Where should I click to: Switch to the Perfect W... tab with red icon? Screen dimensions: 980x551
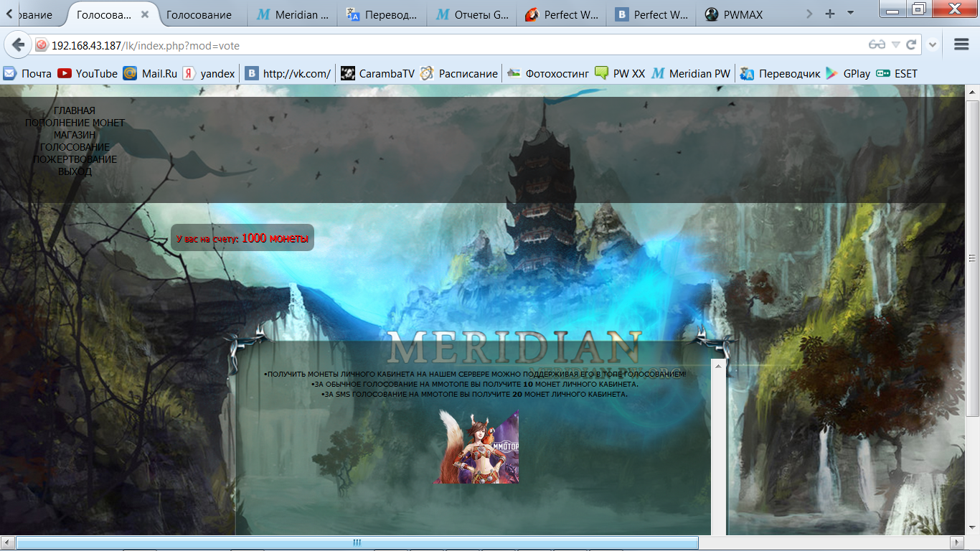562,14
